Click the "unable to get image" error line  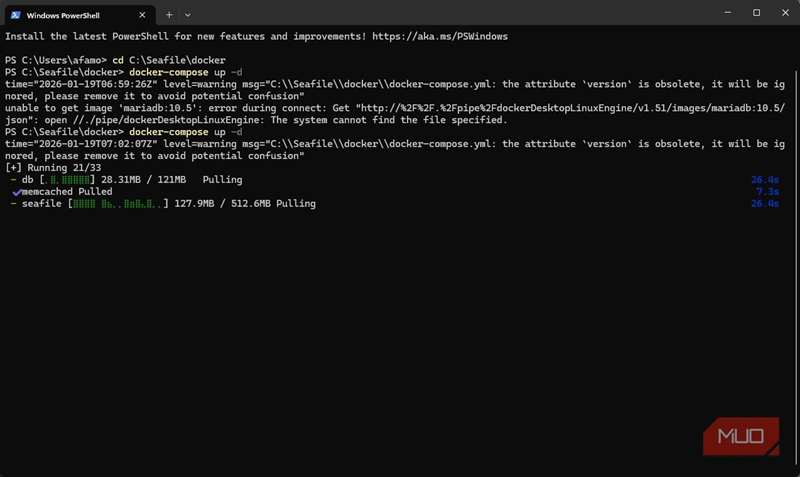(x=250, y=108)
